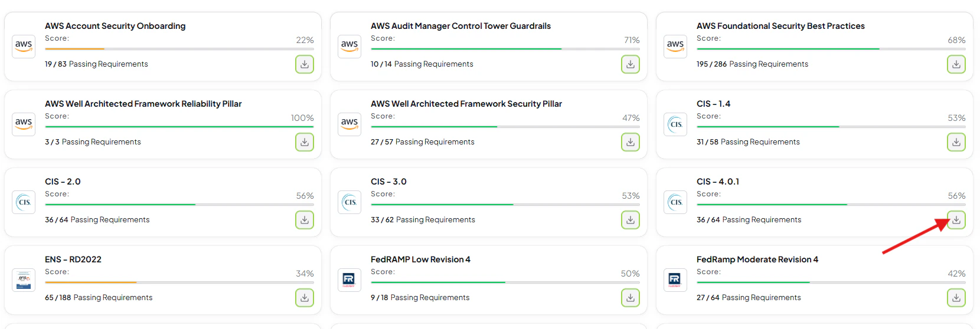Download the CIS - 3.0 report
The width and height of the screenshot is (980, 329).
pos(631,220)
